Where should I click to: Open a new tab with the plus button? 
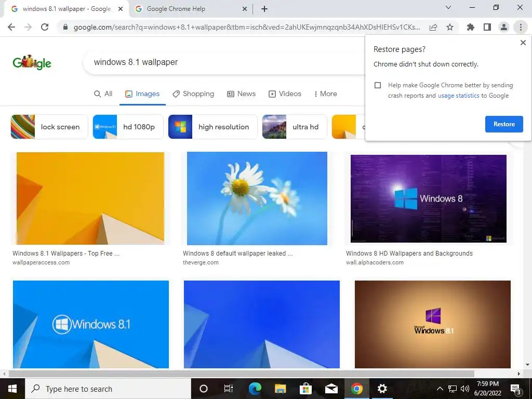click(264, 9)
